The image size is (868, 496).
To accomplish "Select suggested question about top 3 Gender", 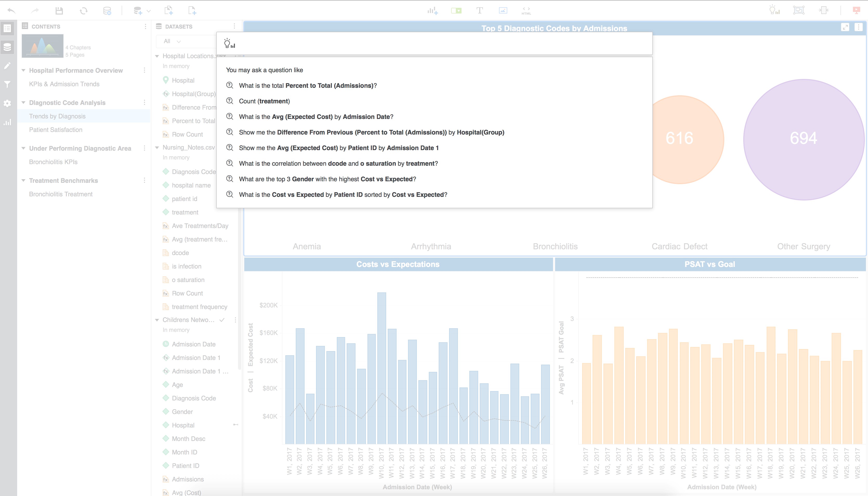I will [327, 179].
